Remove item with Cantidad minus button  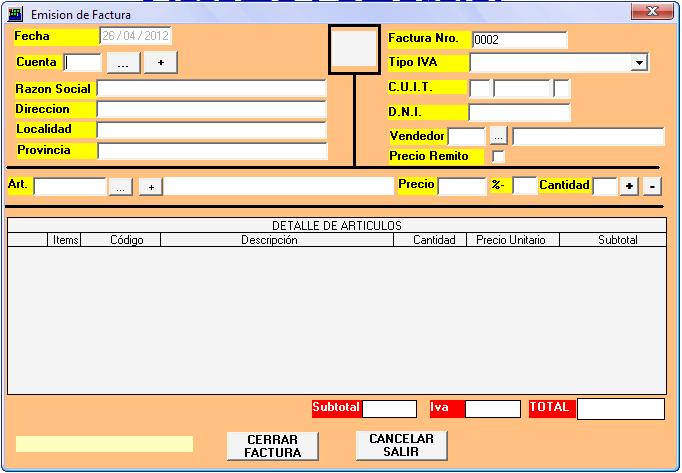coord(651,186)
